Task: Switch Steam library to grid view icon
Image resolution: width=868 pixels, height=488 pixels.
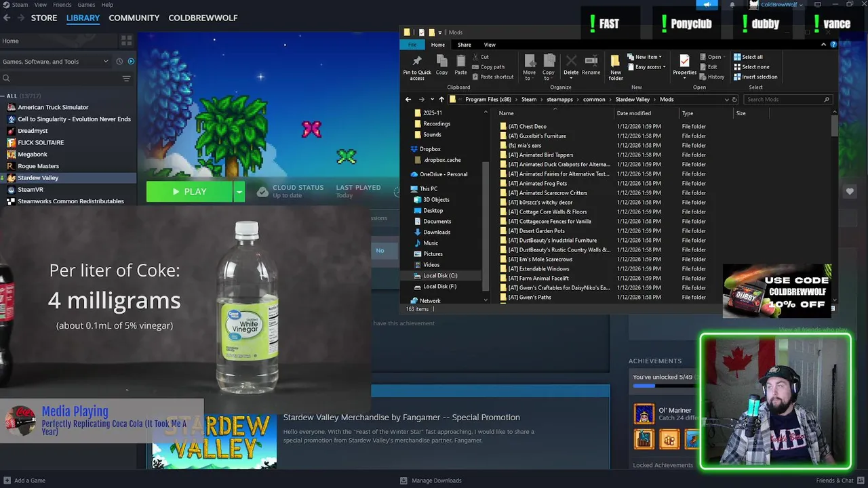Action: 126,41
